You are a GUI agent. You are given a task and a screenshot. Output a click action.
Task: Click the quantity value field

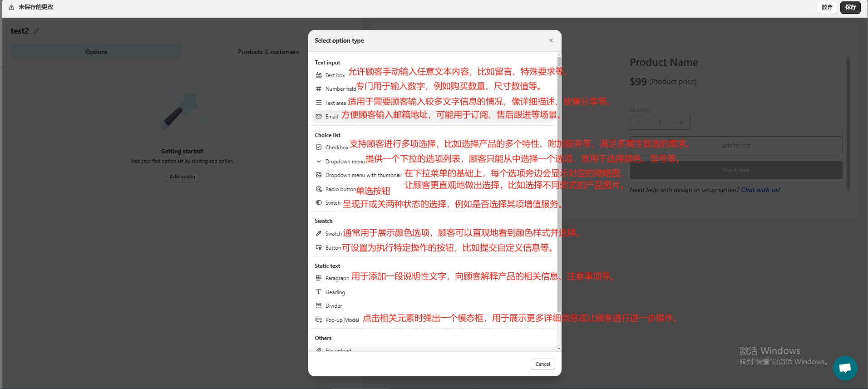[x=660, y=122]
